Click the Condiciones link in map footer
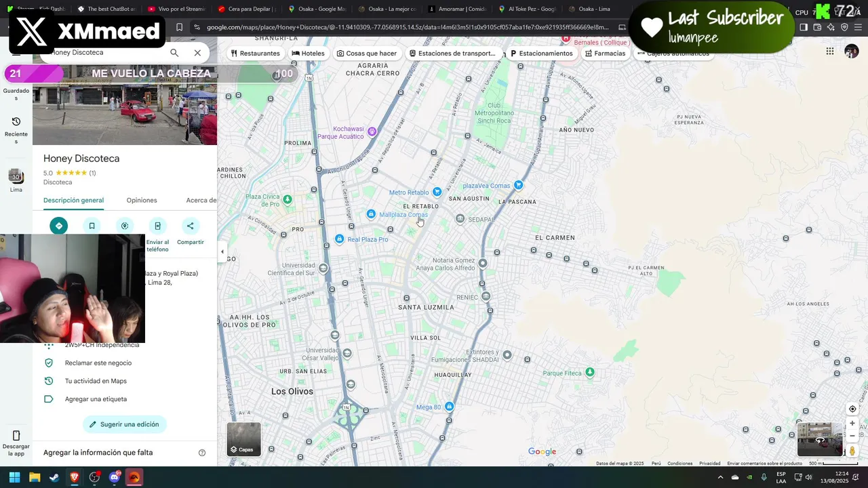 679,464
